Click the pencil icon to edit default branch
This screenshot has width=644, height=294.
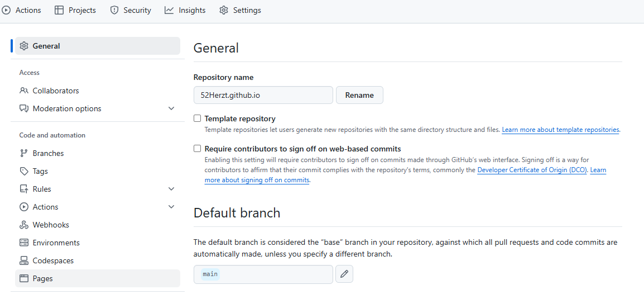click(344, 274)
